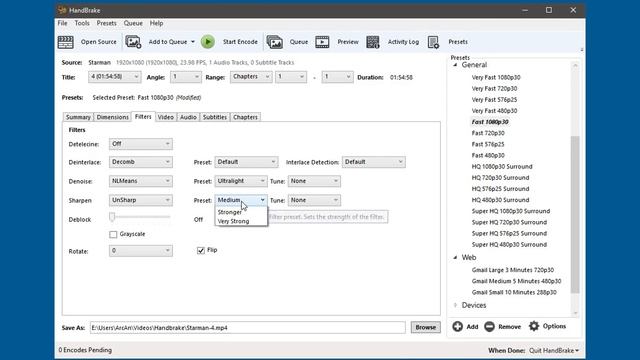Click the Preview screen icon
Image resolution: width=640 pixels, height=360 pixels.
322,42
